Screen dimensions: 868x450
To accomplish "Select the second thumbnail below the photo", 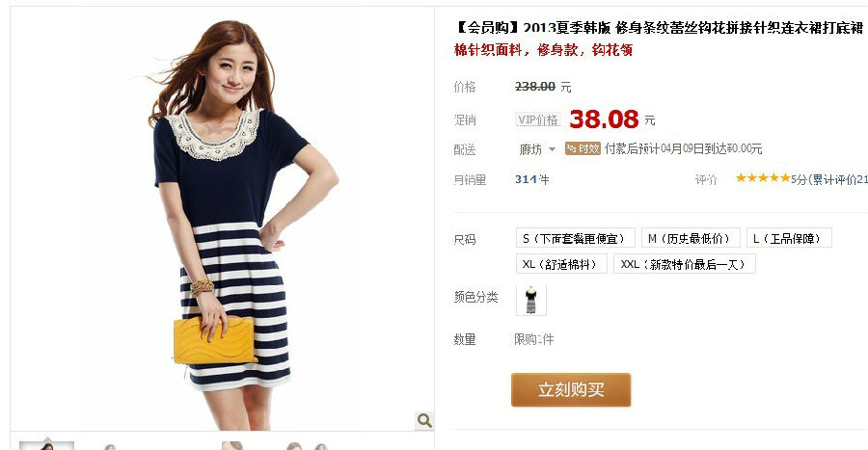I will tap(110, 447).
